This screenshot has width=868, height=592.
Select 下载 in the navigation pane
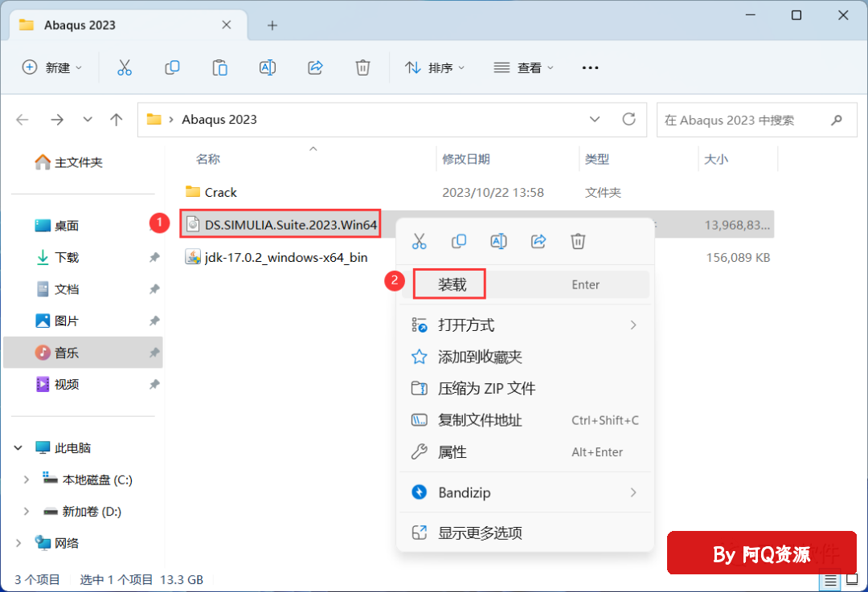click(x=67, y=258)
